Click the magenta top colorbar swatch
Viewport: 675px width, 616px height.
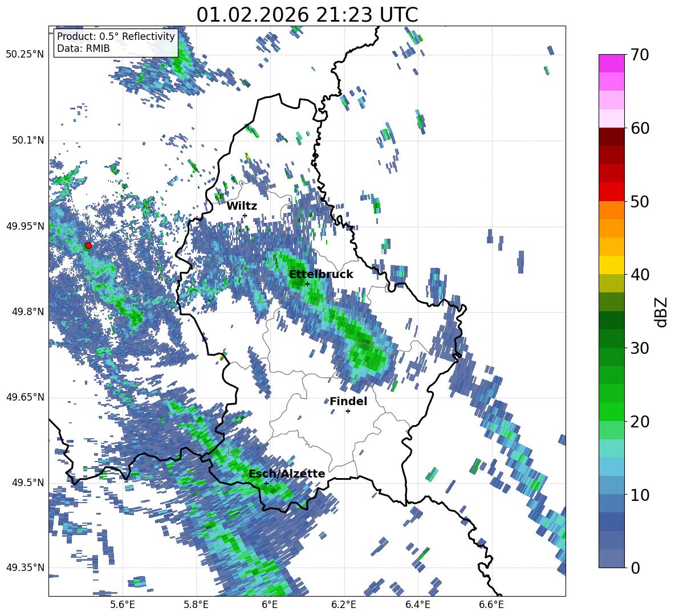(611, 64)
